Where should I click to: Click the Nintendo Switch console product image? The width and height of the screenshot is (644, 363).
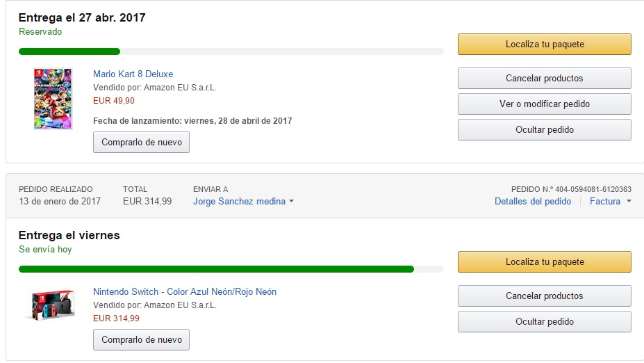click(49, 306)
